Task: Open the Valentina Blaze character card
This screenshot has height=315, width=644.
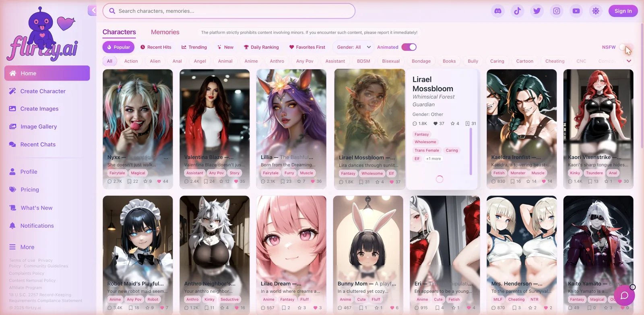Action: (215, 129)
